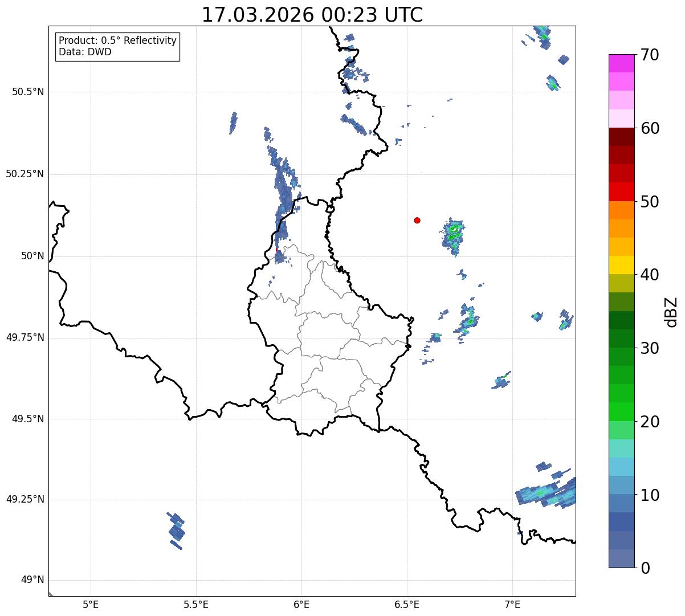This screenshot has height=616, width=685.
Task: Click the green-core radar echo east of red dot
Action: [454, 235]
